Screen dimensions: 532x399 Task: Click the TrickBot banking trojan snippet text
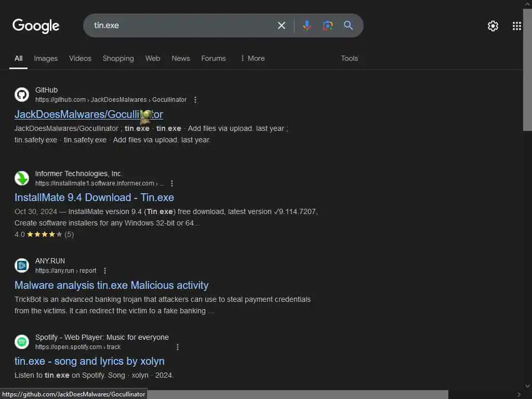coord(162,305)
